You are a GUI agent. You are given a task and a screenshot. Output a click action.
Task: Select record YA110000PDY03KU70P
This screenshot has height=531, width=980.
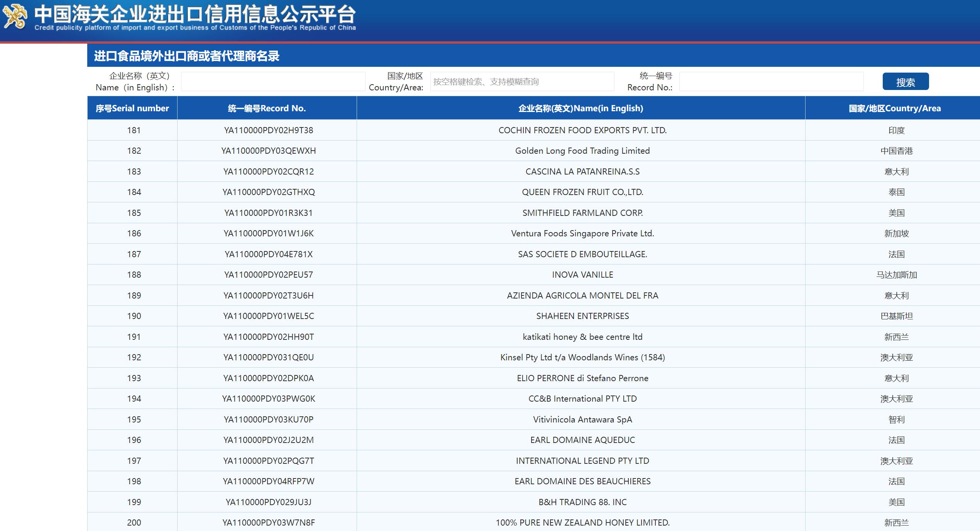[269, 419]
